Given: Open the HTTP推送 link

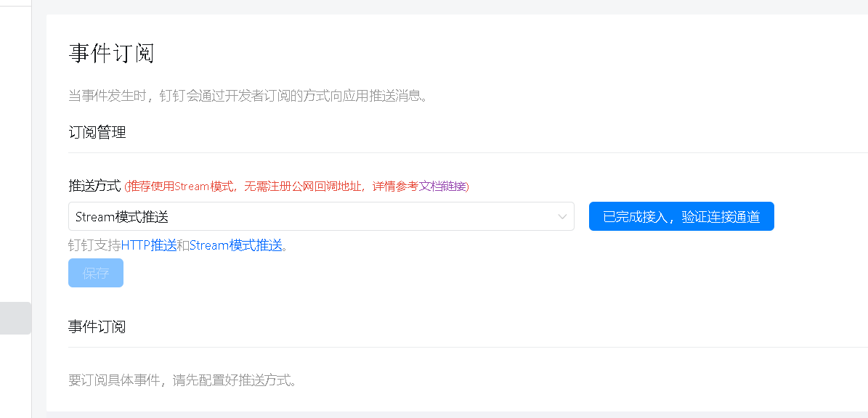Looking at the screenshot, I should coord(149,245).
